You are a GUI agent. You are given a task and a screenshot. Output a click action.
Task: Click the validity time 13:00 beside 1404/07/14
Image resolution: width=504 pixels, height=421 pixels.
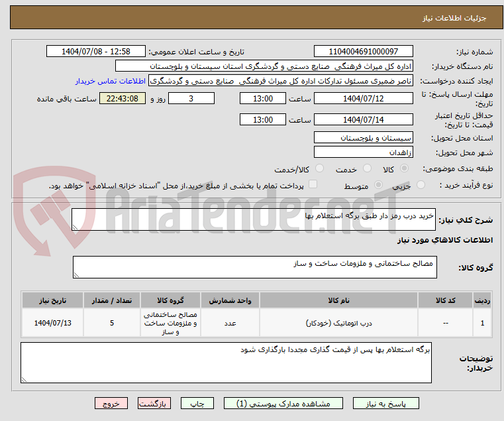click(x=263, y=120)
